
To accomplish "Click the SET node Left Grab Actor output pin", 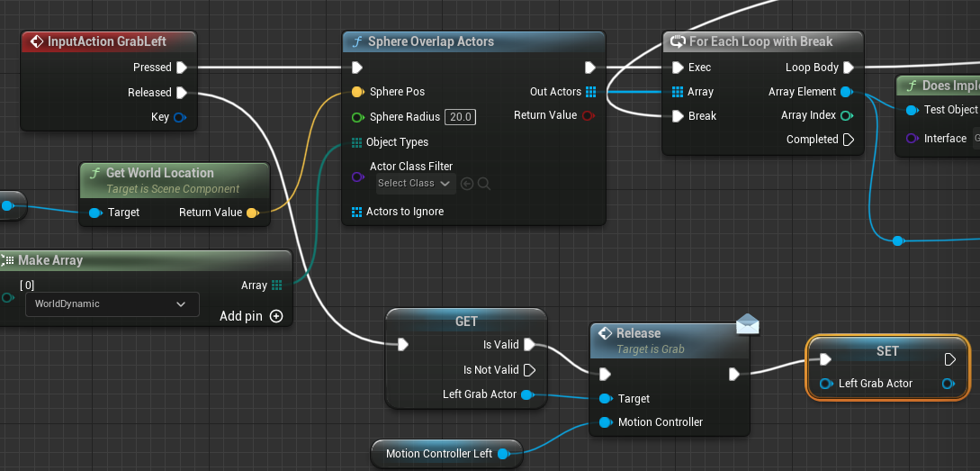I will (949, 384).
